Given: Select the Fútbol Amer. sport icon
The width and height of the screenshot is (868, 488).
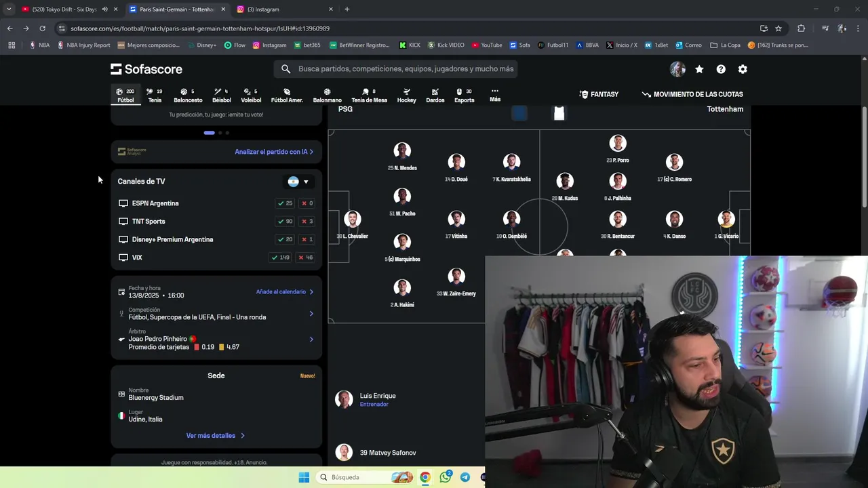Looking at the screenshot, I should coord(287,95).
